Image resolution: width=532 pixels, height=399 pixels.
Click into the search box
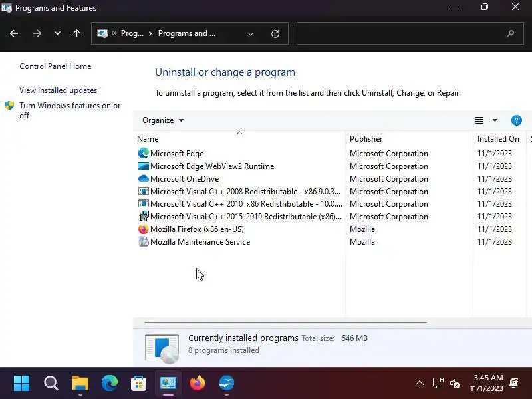tap(410, 33)
